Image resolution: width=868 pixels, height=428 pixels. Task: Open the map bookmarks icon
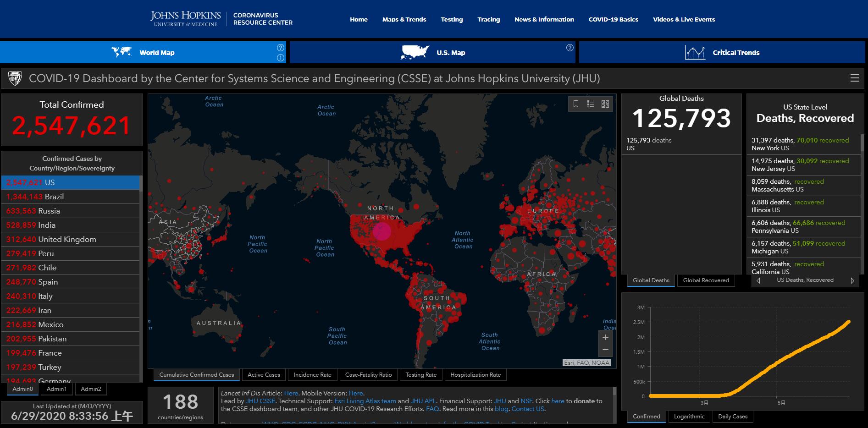coord(576,104)
